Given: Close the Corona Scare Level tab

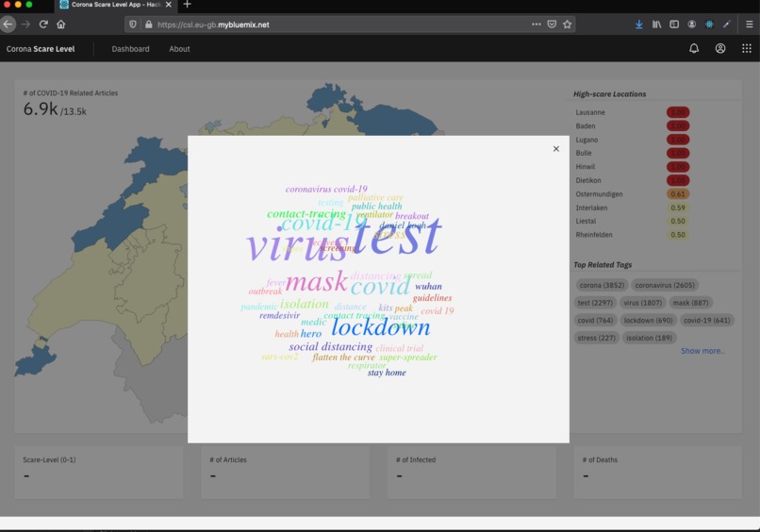Looking at the screenshot, I should click(168, 5).
